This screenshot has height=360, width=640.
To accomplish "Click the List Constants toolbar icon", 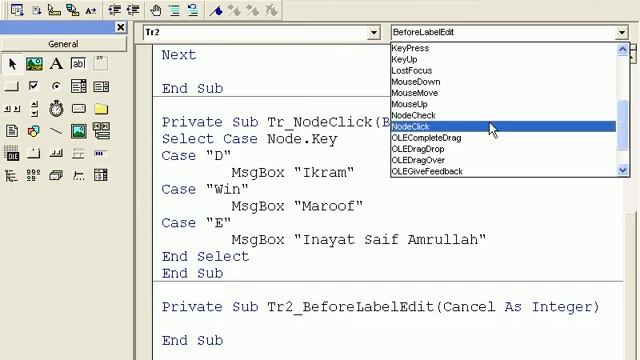I will point(36,10).
